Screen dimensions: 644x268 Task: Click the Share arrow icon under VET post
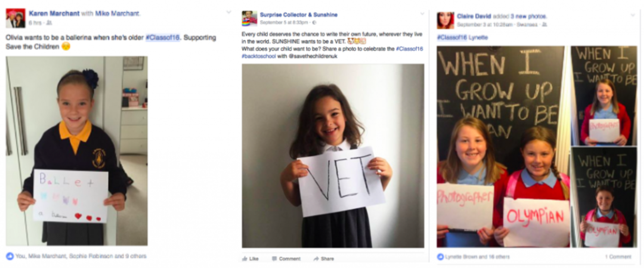[316, 259]
